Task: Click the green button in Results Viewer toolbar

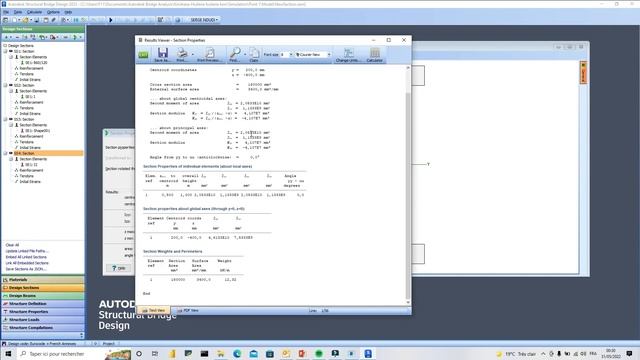Action: point(143,54)
